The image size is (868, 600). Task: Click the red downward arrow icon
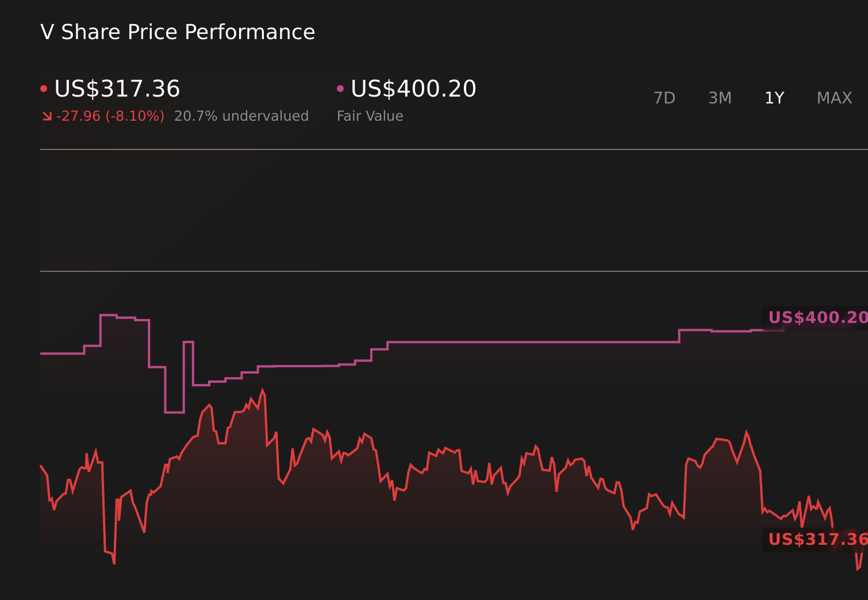pos(47,117)
